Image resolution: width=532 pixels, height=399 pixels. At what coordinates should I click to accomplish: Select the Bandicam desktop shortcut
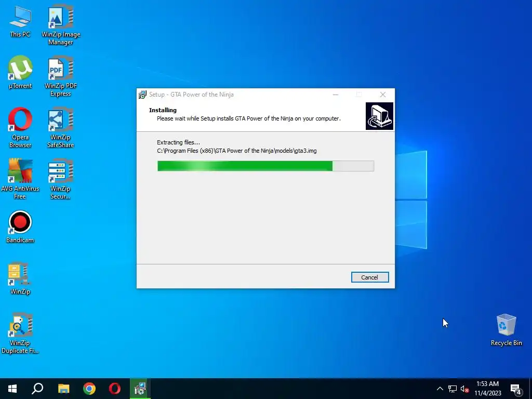(x=20, y=227)
